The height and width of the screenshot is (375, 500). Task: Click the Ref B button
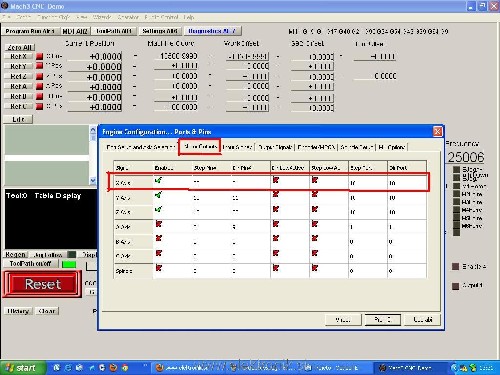pos(18,96)
